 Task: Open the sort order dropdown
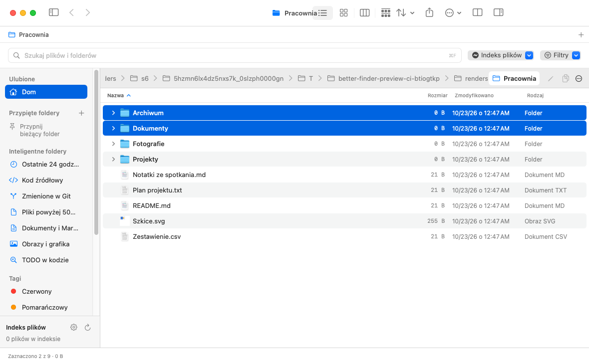(x=405, y=13)
